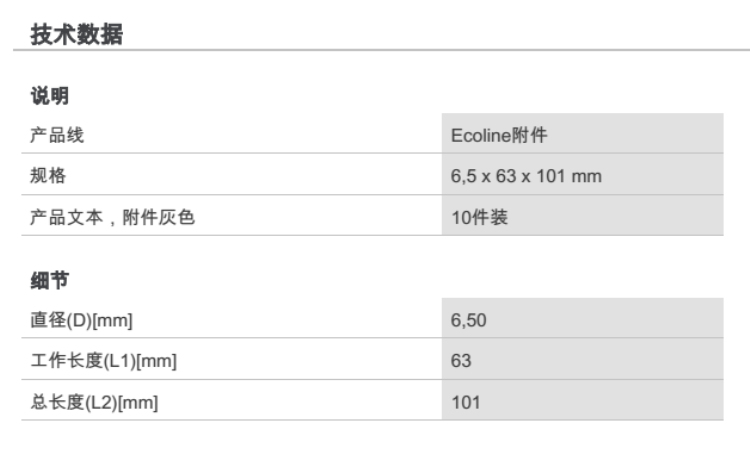This screenshot has height=460, width=750.
Task: Select the 工作长度(L1)[mm] row label
Action: click(x=103, y=361)
